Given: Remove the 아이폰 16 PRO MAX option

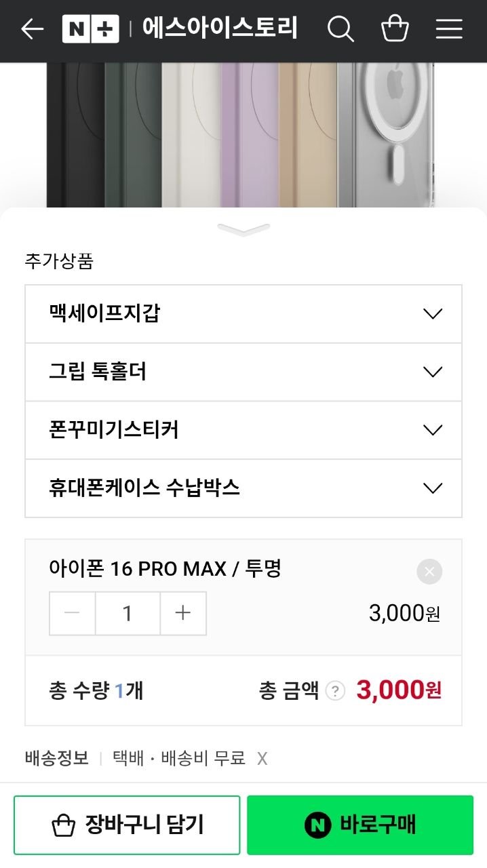Looking at the screenshot, I should 429,572.
